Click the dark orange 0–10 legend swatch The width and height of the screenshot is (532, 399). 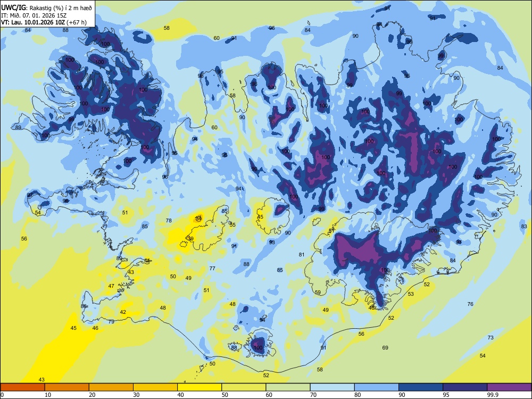22,387
